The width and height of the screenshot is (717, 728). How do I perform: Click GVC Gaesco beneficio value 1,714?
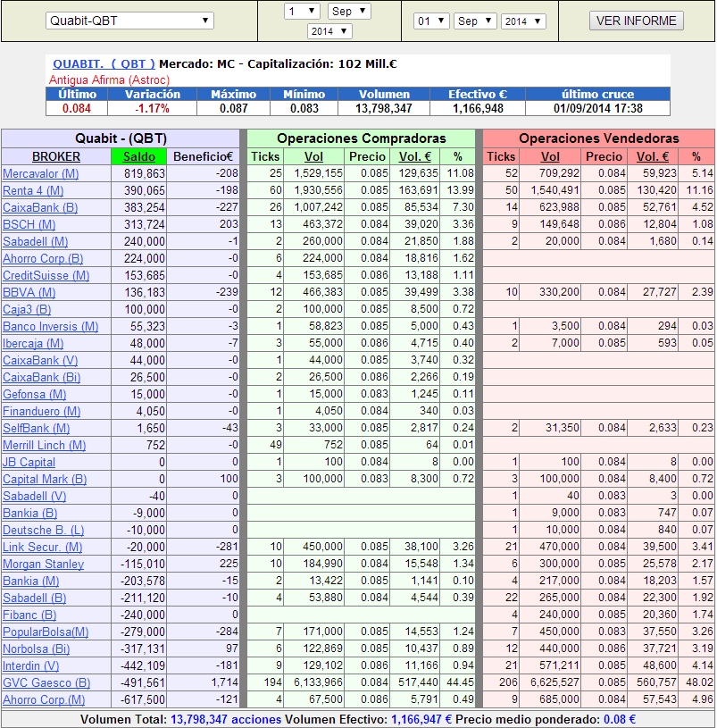(x=224, y=682)
